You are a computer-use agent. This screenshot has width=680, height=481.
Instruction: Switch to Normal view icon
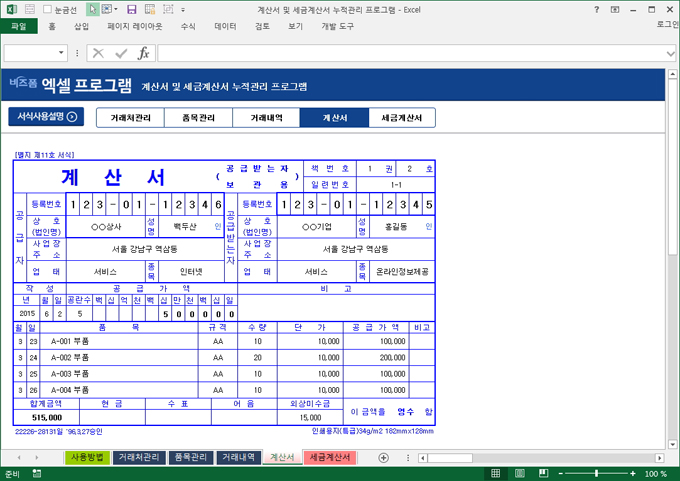(x=495, y=474)
